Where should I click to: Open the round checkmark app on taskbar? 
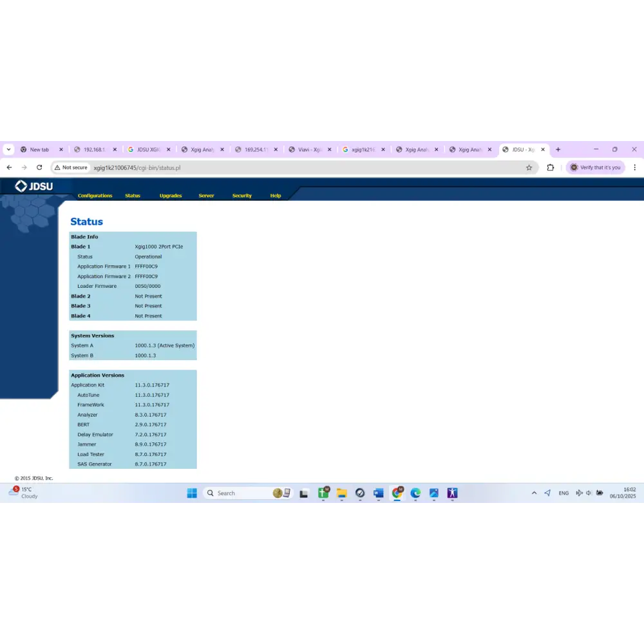tap(360, 493)
